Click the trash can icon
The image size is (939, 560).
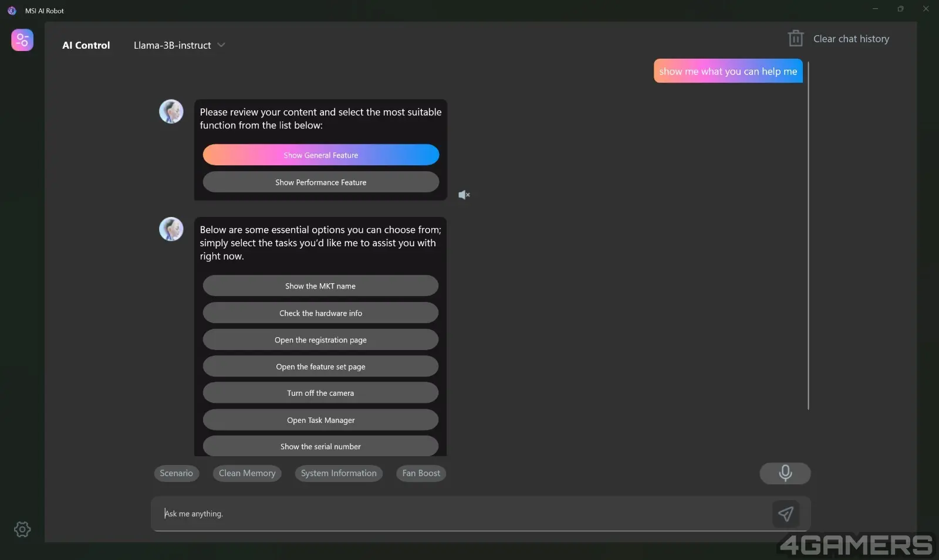(795, 38)
